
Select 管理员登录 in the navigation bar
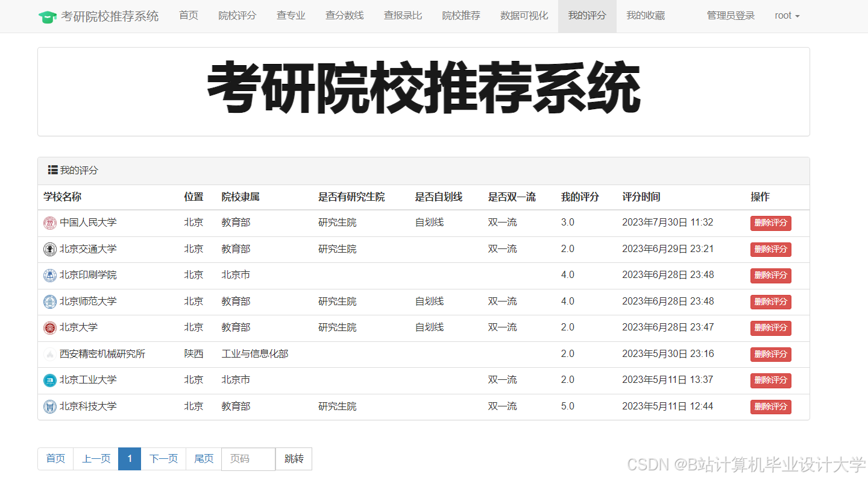(x=731, y=16)
